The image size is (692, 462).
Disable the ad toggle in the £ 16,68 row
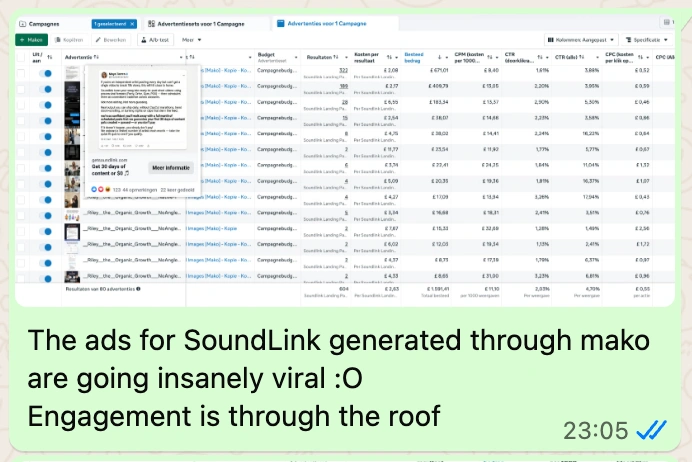tap(45, 215)
